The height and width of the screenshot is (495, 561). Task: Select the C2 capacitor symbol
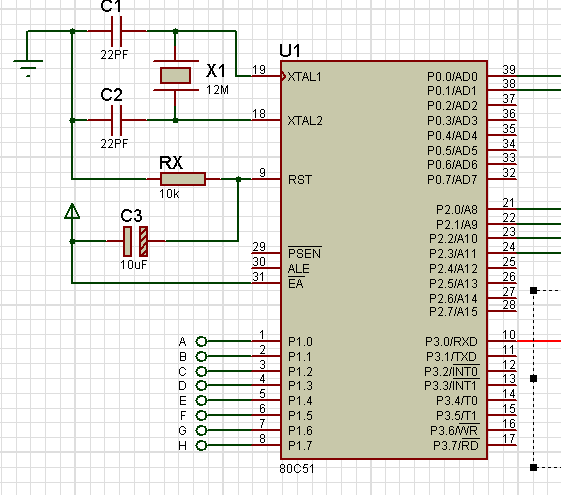pos(117,120)
